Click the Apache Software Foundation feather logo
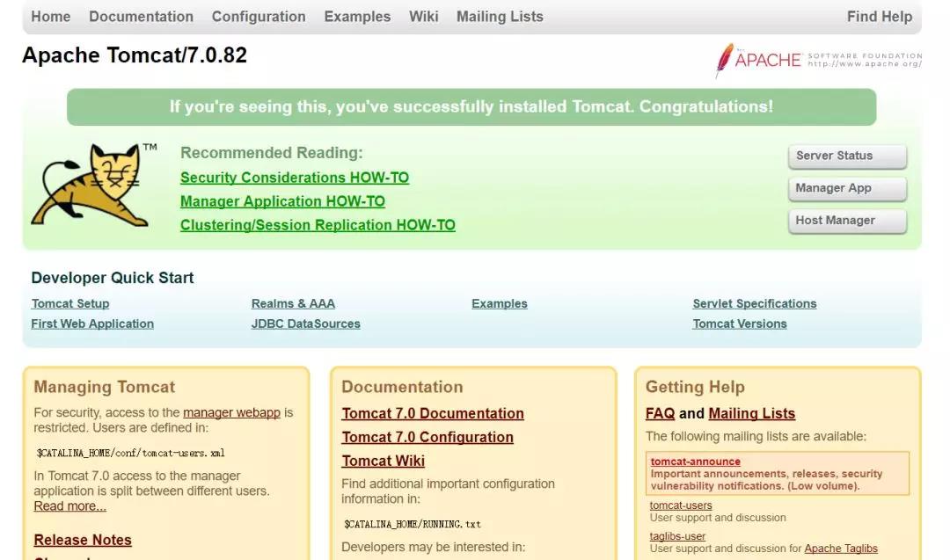 pos(819,60)
